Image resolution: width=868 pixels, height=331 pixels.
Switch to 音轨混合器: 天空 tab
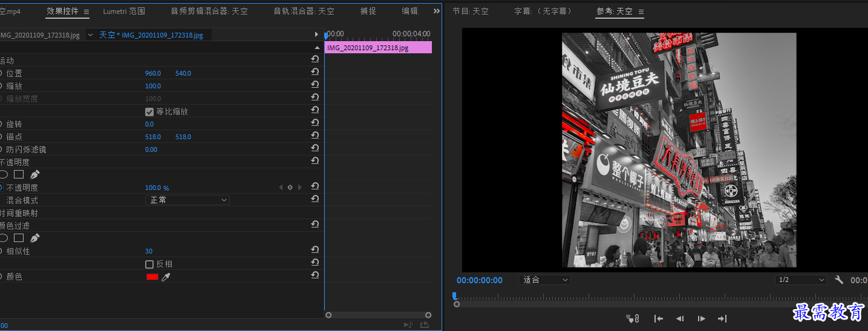tap(304, 11)
